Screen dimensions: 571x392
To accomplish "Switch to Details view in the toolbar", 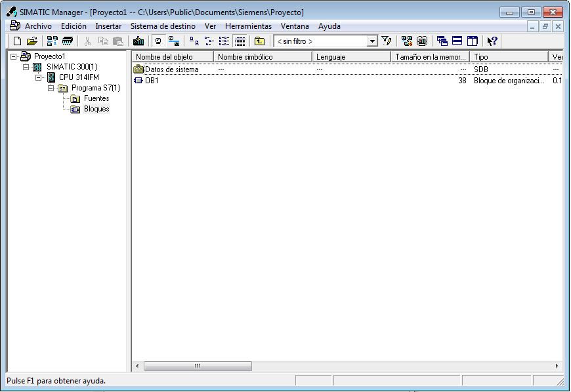I will (x=240, y=40).
